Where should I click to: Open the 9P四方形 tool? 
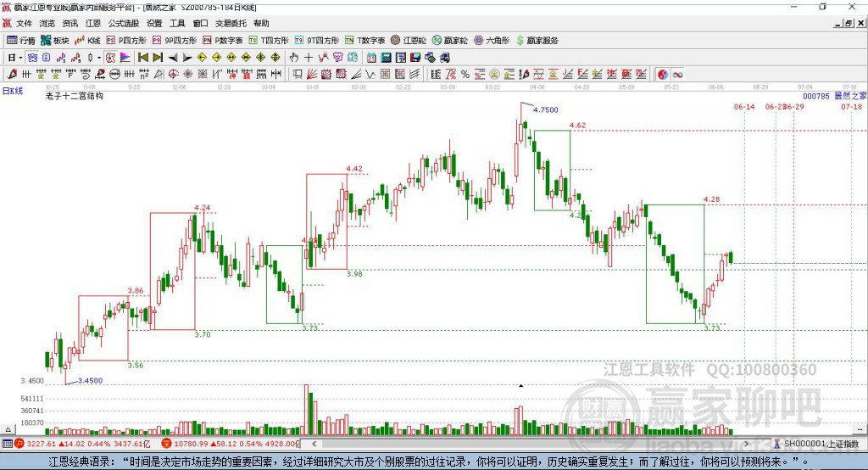tap(175, 41)
